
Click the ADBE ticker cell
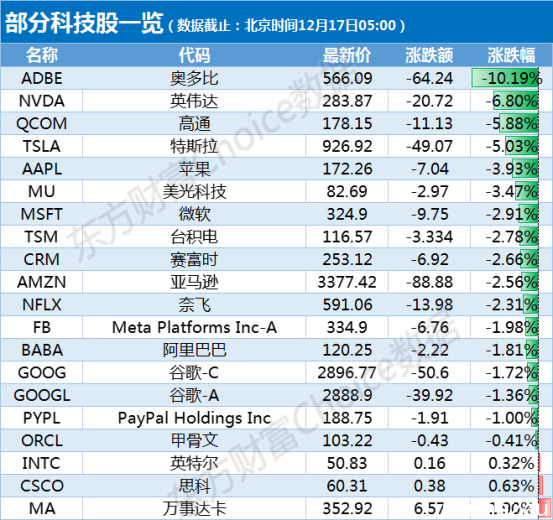point(42,78)
